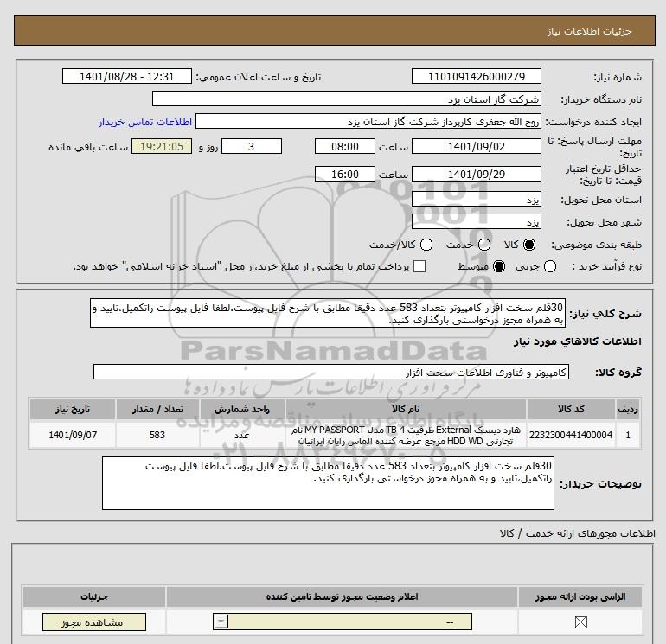Click the remaining days field showing 3

click(x=252, y=146)
